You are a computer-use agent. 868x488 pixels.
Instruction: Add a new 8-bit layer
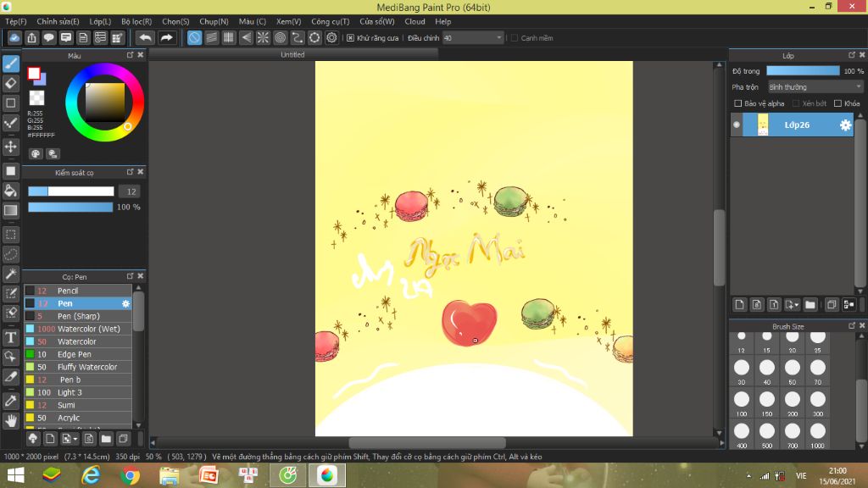click(757, 304)
